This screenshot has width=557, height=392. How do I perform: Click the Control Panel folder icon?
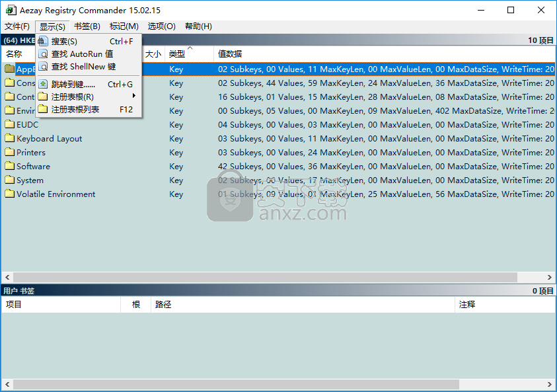click(x=10, y=97)
